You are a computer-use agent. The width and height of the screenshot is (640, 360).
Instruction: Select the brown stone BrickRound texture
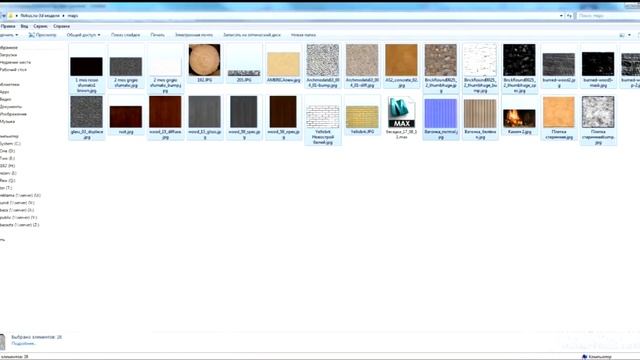440,60
